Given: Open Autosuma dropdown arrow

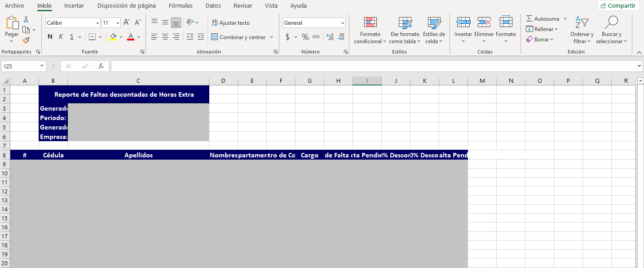Looking at the screenshot, I should point(565,19).
